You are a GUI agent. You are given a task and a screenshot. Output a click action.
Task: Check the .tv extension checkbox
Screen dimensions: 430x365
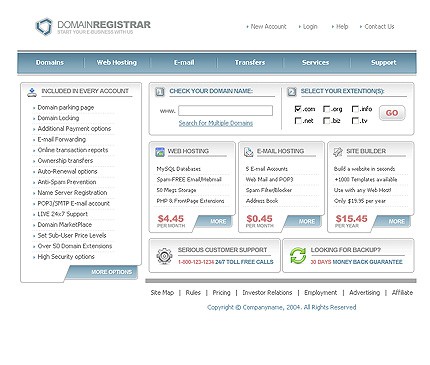tap(355, 121)
